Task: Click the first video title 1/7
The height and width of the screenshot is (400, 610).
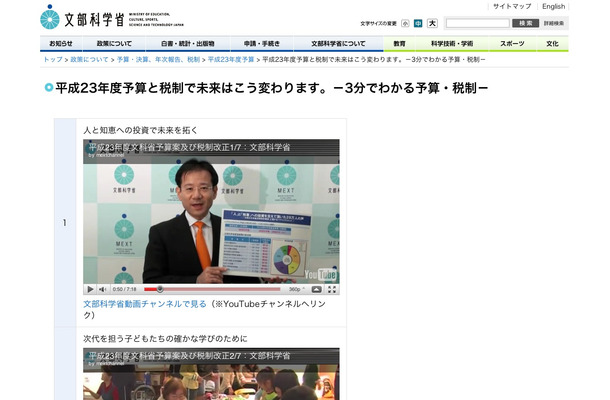Action: [189, 147]
